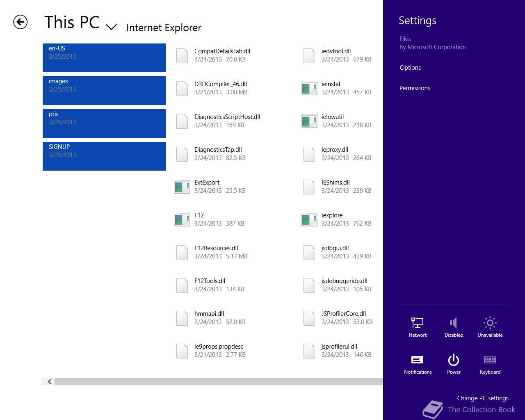525x420 pixels.
Task: Click Change PC settings link
Action: click(483, 398)
